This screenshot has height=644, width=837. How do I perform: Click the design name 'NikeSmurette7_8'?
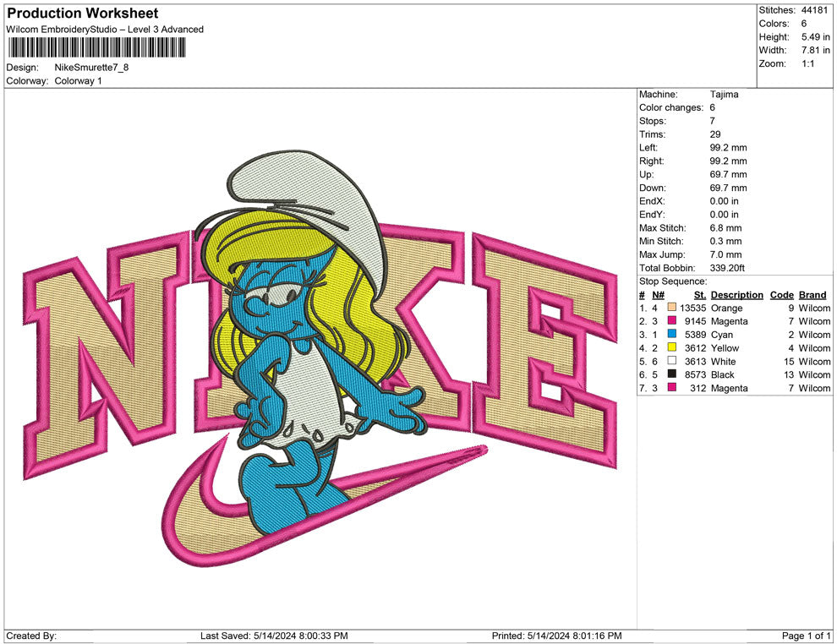92,68
